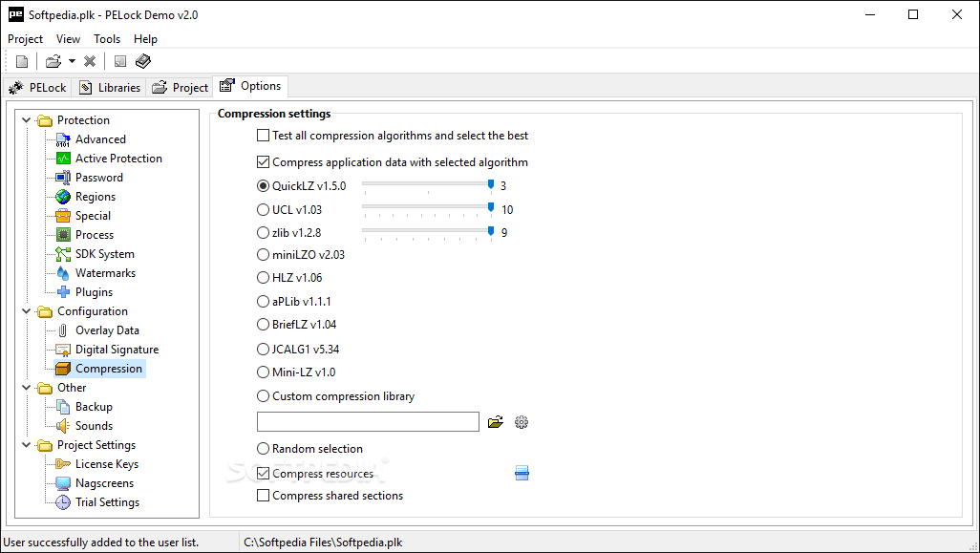
Task: Choose the Custom compression library option
Action: [x=263, y=396]
